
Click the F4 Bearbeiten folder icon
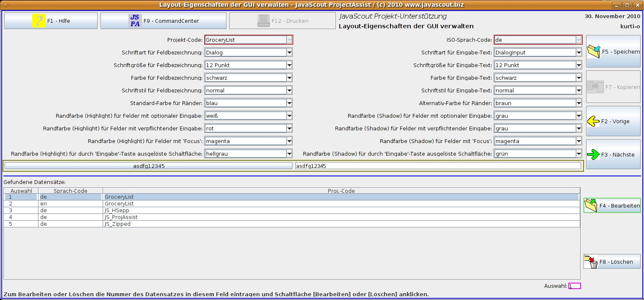click(x=591, y=205)
